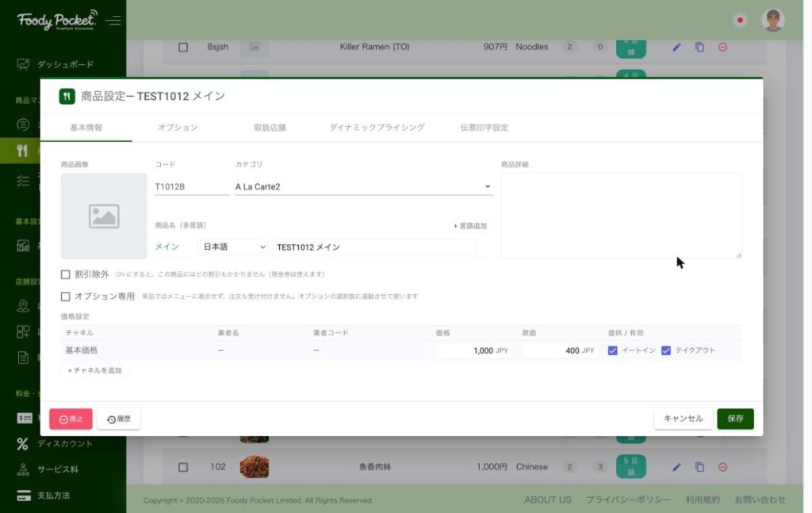Remove the Killer Ramen (TO) row
812x513 pixels.
click(723, 47)
